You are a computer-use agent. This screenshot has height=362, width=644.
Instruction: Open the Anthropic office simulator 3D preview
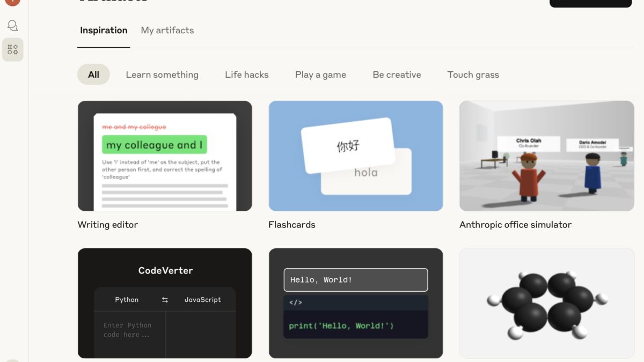pyautogui.click(x=546, y=156)
